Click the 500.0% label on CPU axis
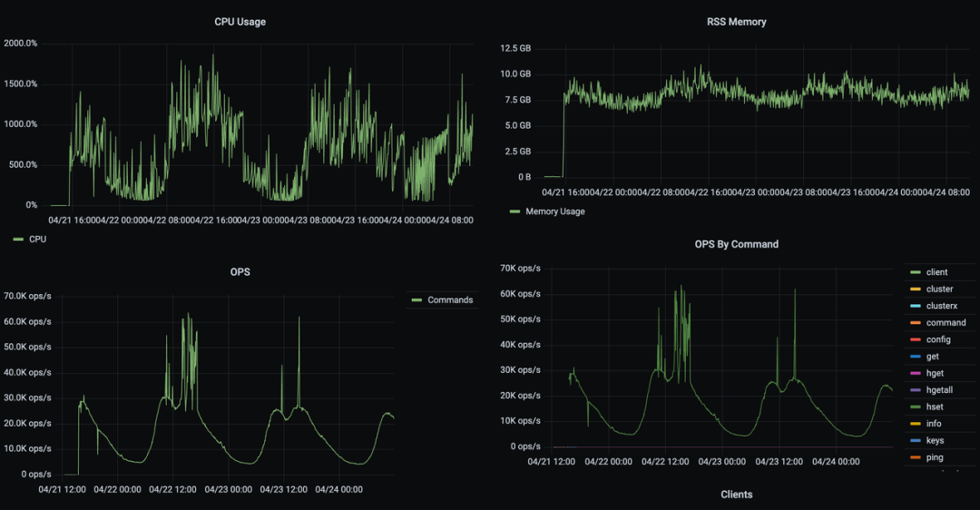 23,165
